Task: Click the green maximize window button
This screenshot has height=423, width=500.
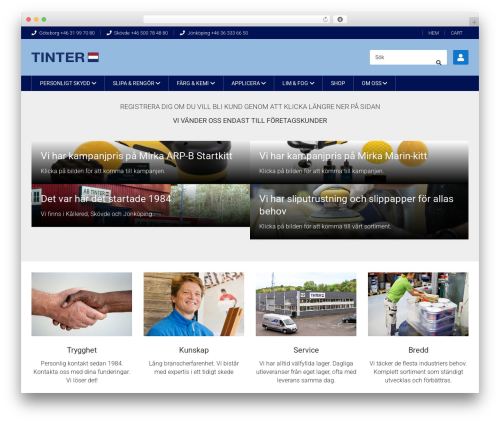Action: (x=44, y=19)
